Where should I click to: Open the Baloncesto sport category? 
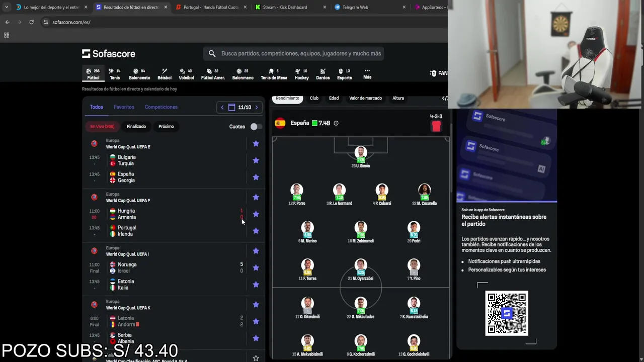(x=139, y=74)
